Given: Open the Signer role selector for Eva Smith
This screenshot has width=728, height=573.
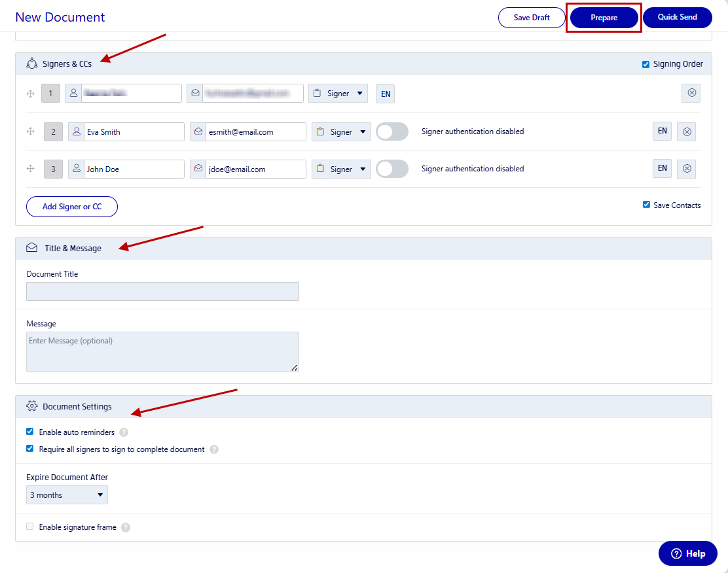Looking at the screenshot, I should tap(341, 131).
